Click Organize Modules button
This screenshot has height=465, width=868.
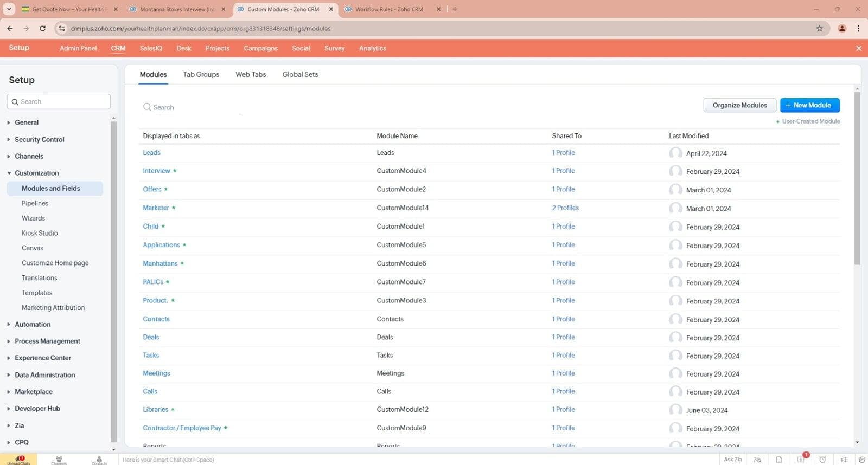(x=739, y=105)
